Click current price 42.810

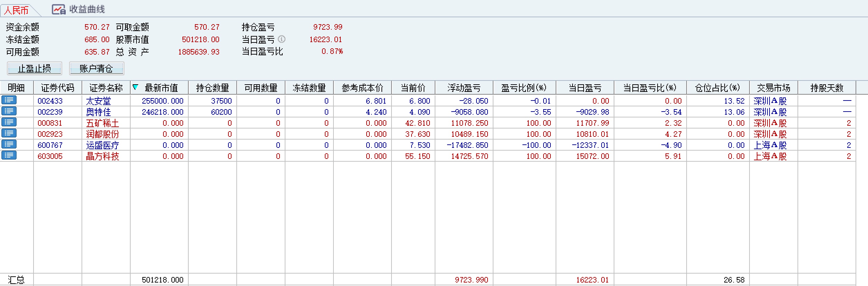(418, 123)
